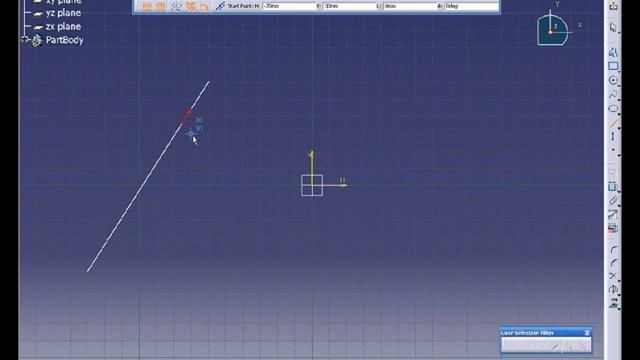640x360 pixels.
Task: Toggle Construction/Standard Element mode
Action: tap(176, 6)
